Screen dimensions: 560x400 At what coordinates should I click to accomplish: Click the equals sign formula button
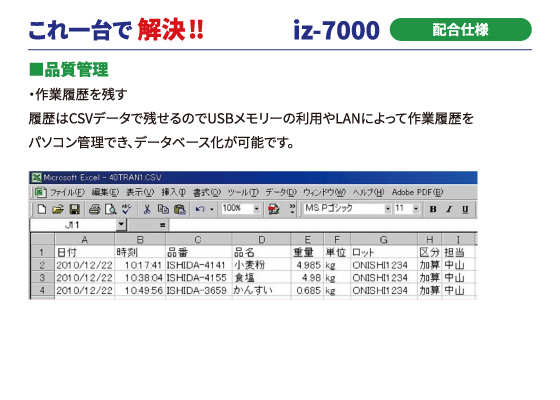coord(162,225)
